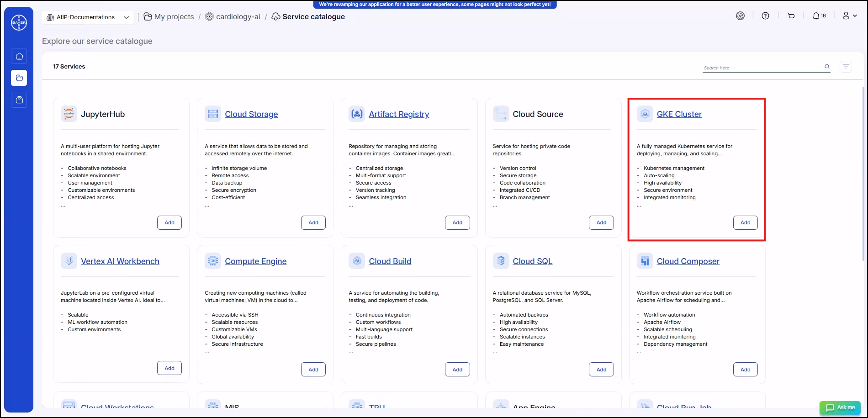The width and height of the screenshot is (868, 418).
Task: Add the Cloud Composer service
Action: pyautogui.click(x=745, y=370)
